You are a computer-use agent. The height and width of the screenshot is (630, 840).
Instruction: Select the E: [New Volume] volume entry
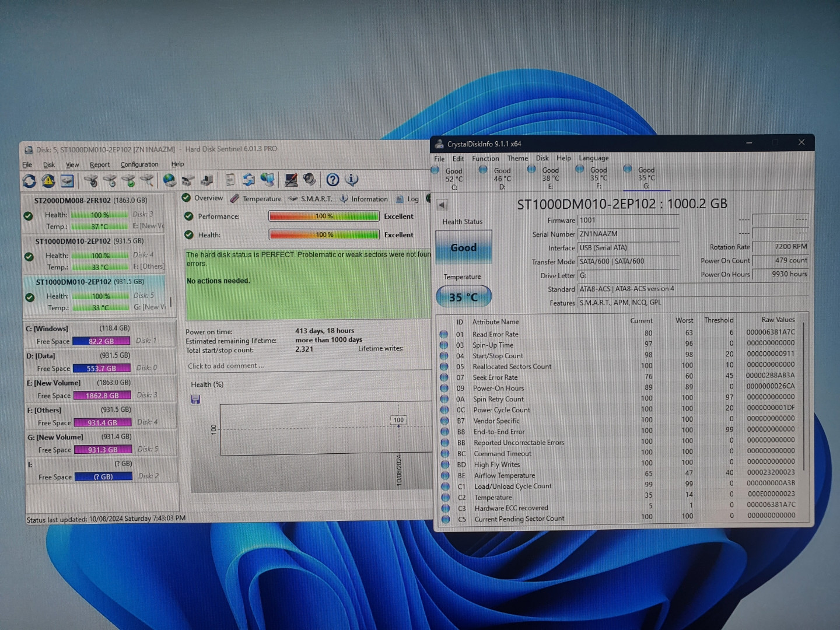101,389
